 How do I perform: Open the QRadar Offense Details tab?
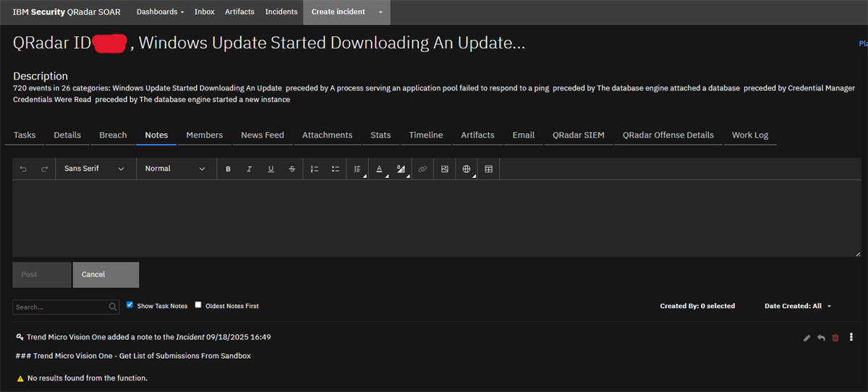click(x=668, y=135)
